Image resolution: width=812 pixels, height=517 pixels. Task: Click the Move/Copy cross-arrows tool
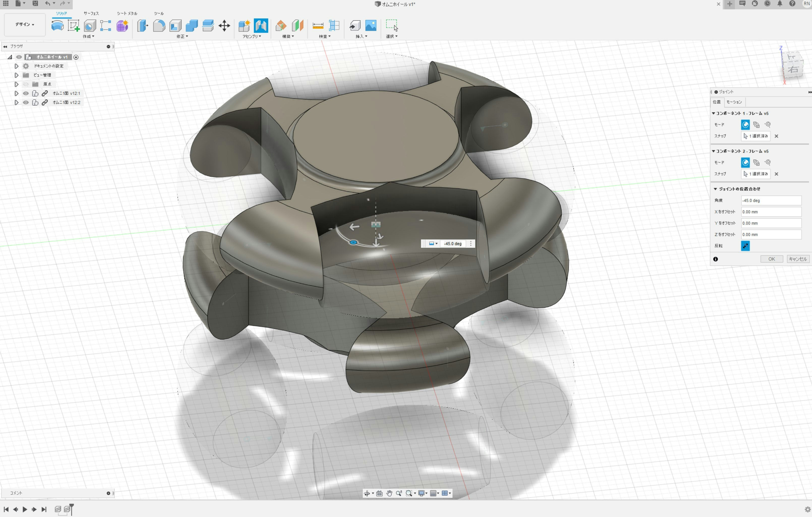click(x=224, y=26)
